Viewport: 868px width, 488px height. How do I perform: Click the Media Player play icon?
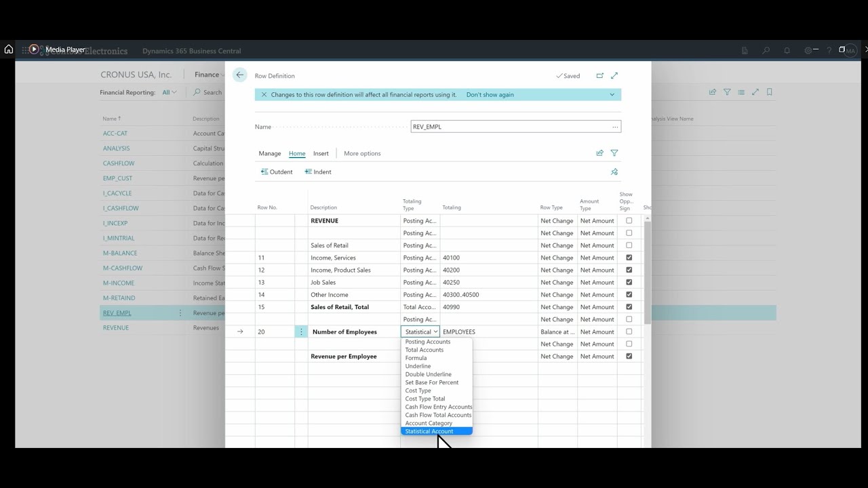[x=34, y=49]
